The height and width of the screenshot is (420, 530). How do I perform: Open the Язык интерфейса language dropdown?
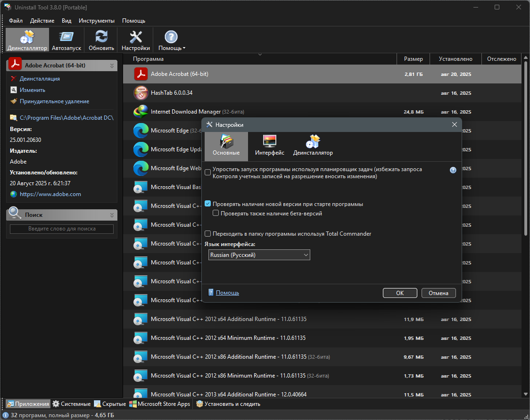pyautogui.click(x=259, y=255)
